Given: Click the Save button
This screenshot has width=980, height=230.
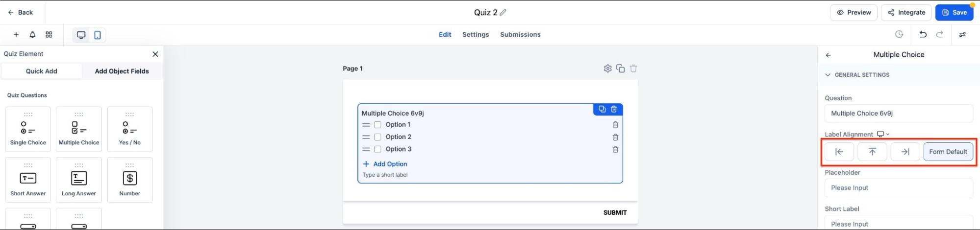Looking at the screenshot, I should click(x=954, y=12).
